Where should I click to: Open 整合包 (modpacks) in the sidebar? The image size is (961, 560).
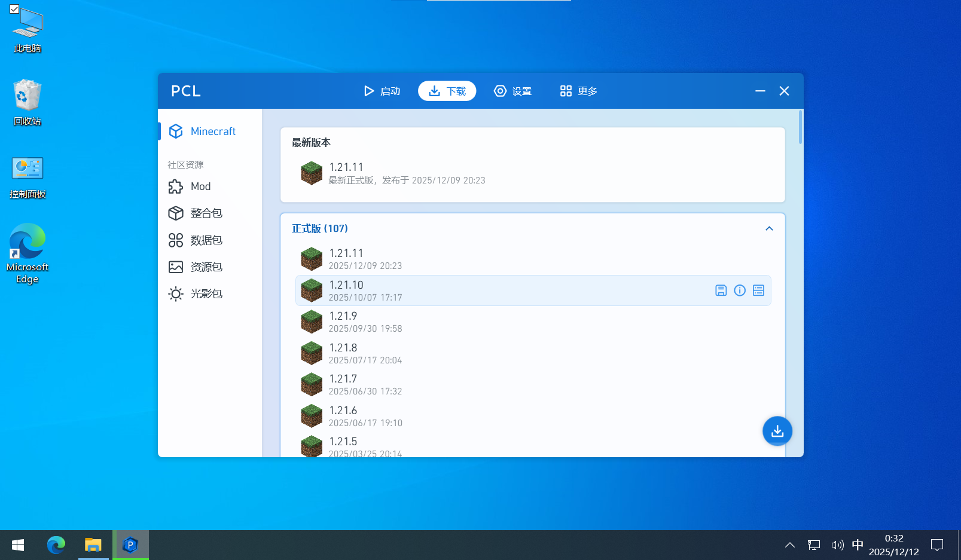pos(206,213)
